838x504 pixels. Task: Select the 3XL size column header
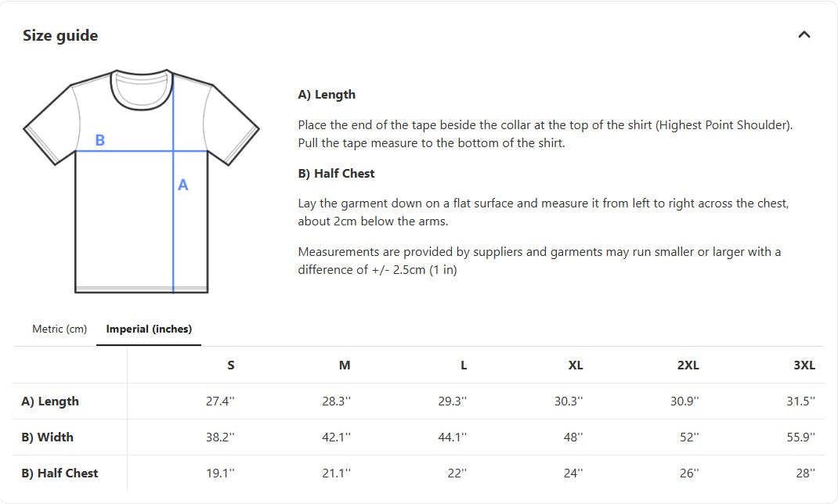click(x=804, y=365)
